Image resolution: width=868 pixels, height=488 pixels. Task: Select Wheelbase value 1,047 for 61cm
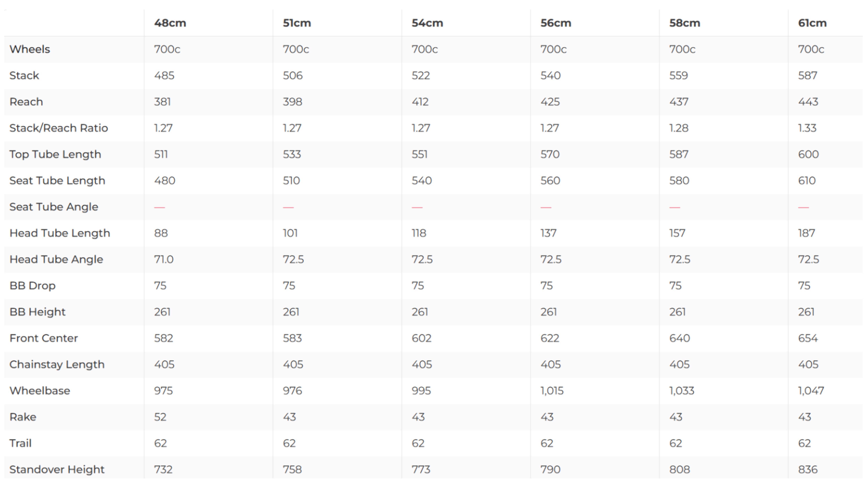point(811,391)
